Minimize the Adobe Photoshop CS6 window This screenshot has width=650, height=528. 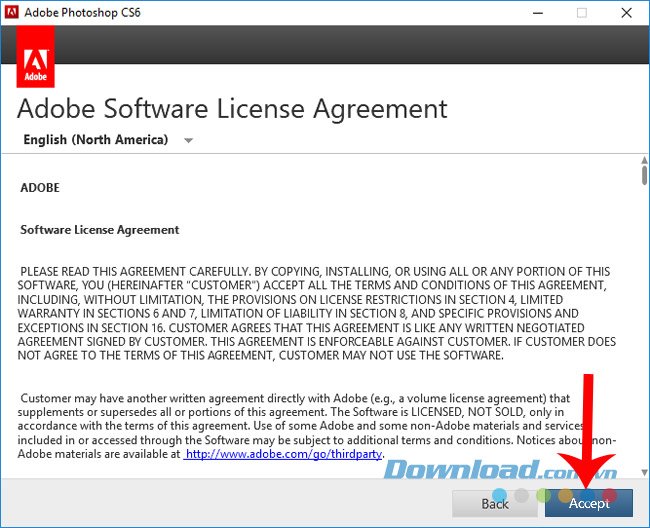[538, 13]
